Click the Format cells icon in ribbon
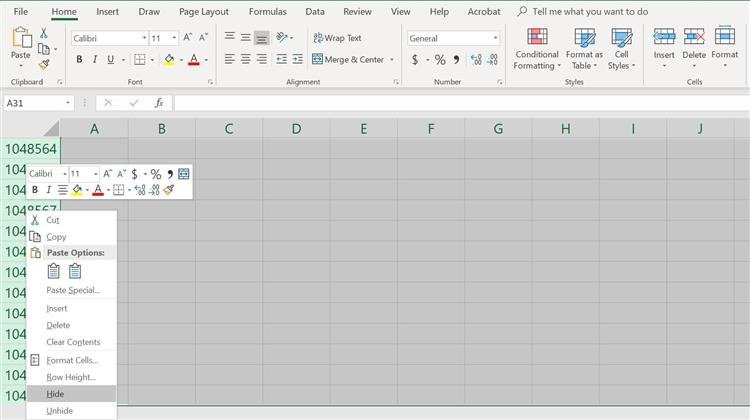Image resolution: width=750 pixels, height=420 pixels. click(724, 36)
